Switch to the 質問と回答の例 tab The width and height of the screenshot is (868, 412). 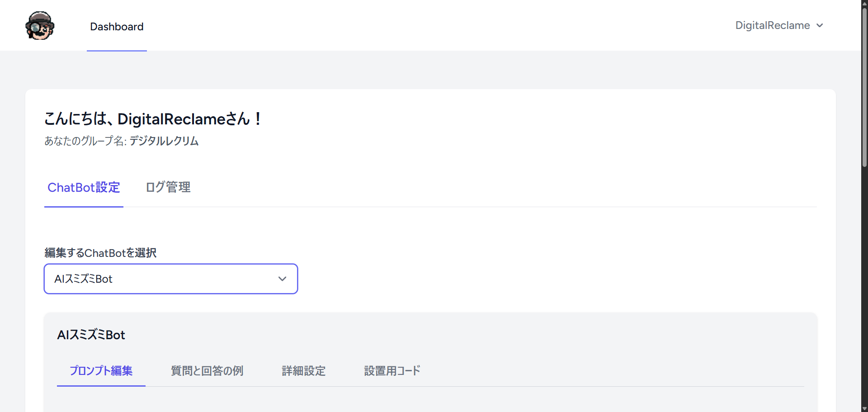pyautogui.click(x=207, y=371)
